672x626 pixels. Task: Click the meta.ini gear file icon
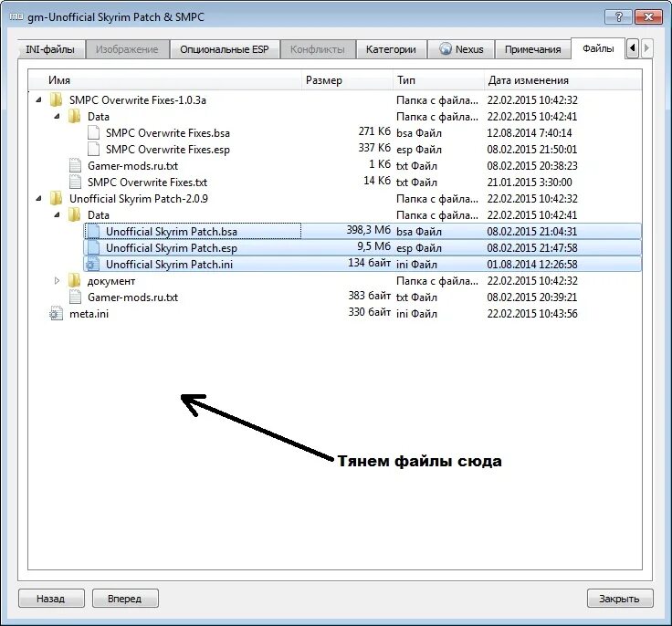[56, 314]
